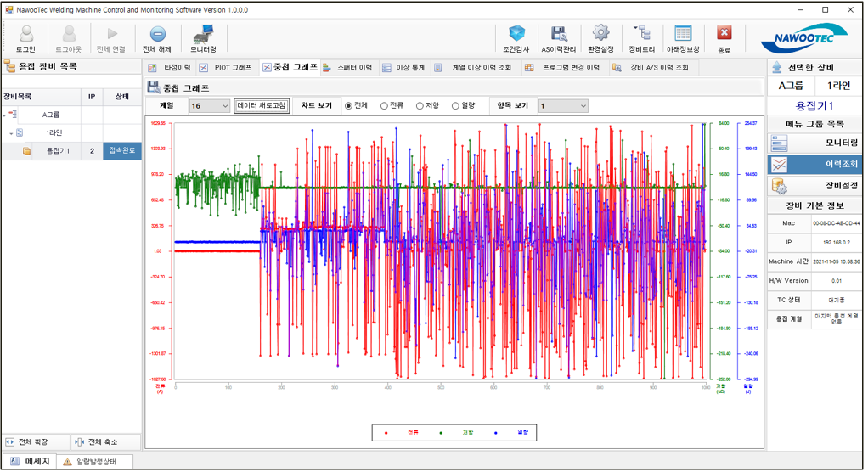The width and height of the screenshot is (868, 472).
Task: Click the 전체 확장 button
Action: coord(36,442)
